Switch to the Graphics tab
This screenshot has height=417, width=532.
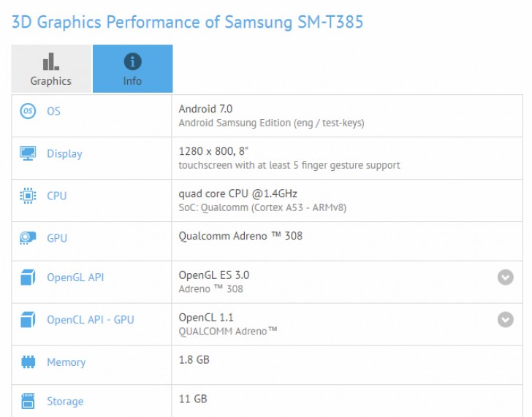click(51, 69)
